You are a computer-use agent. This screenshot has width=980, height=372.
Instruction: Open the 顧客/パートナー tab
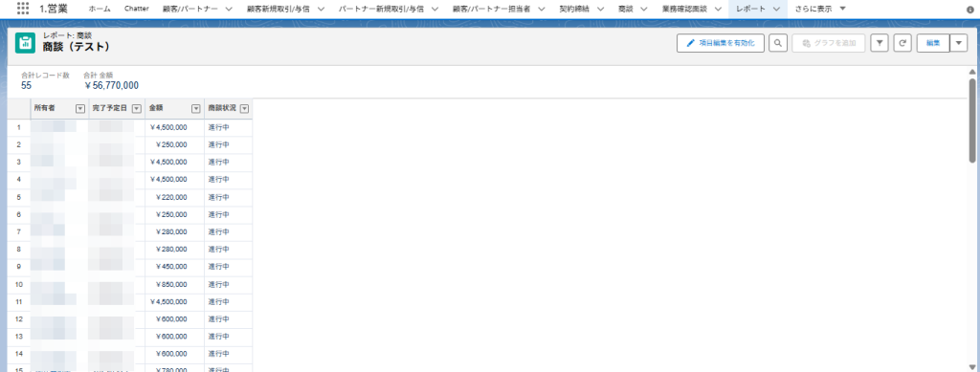190,9
